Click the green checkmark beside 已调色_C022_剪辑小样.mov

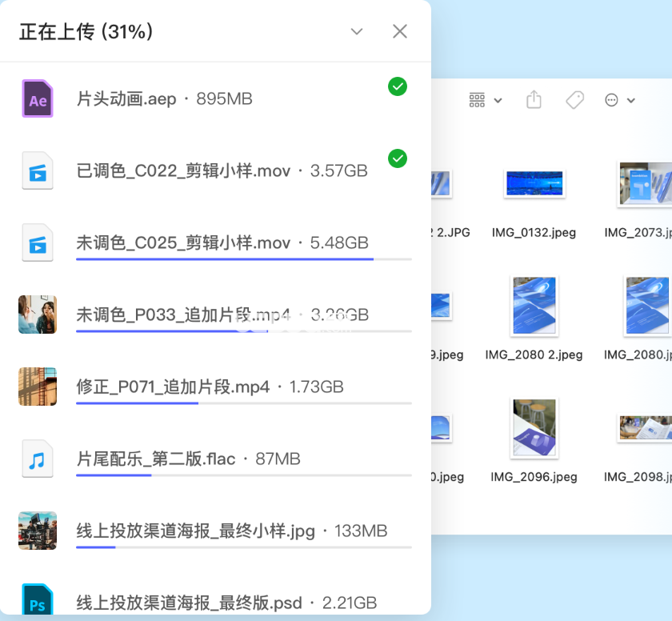pyautogui.click(x=398, y=158)
